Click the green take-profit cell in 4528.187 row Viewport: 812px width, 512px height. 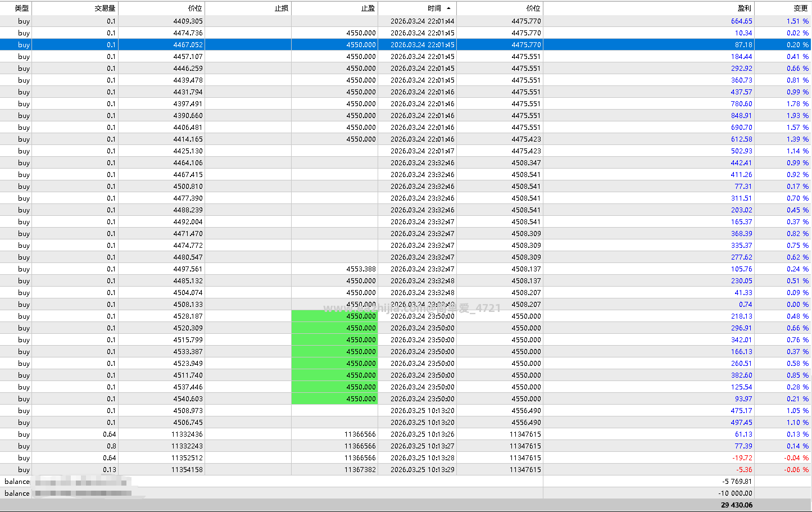pos(335,316)
